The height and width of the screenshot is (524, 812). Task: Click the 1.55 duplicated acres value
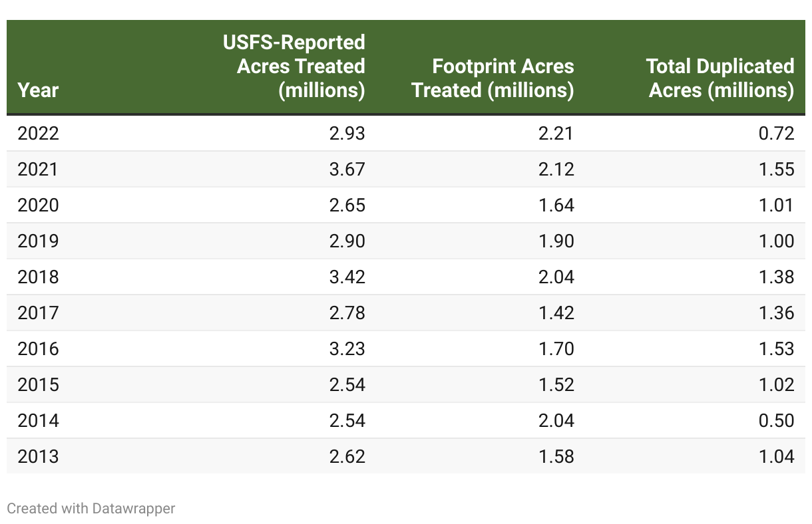pyautogui.click(x=776, y=170)
